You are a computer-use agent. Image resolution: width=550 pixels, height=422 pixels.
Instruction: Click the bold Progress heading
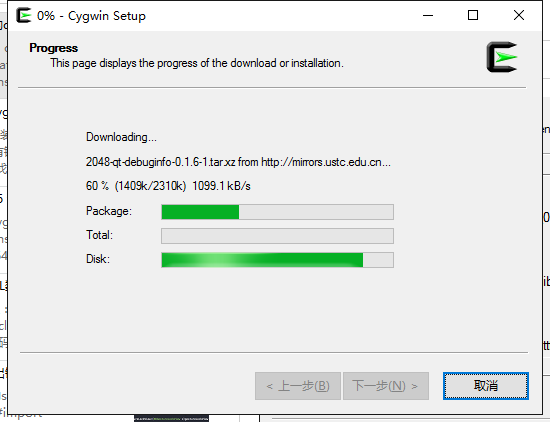[x=53, y=48]
